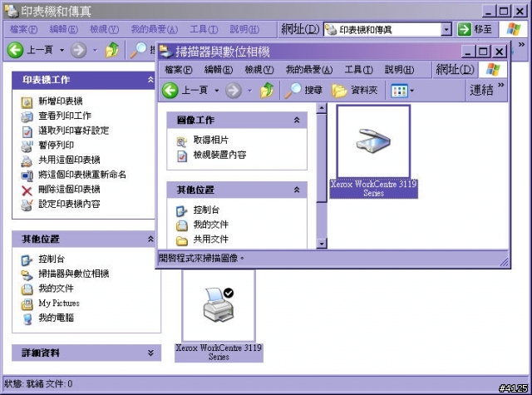This screenshot has width=532, height=395.
Task: Open address bar dropdown in printers window
Action: [446, 30]
